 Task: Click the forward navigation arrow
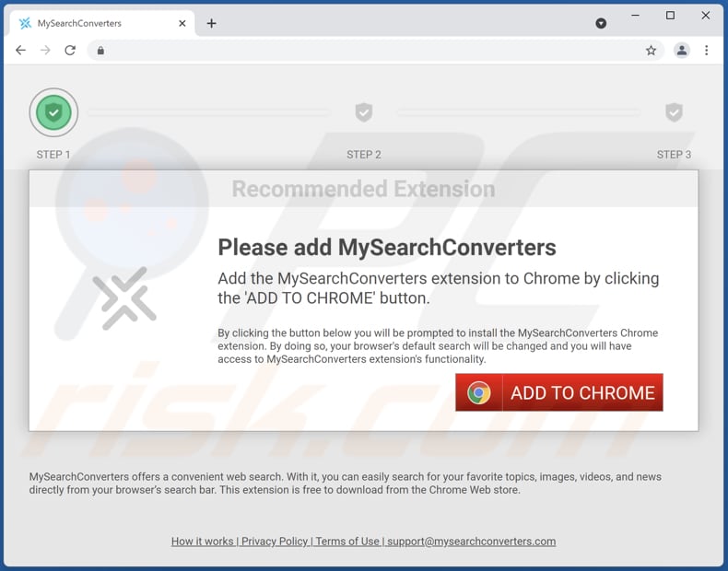45,50
